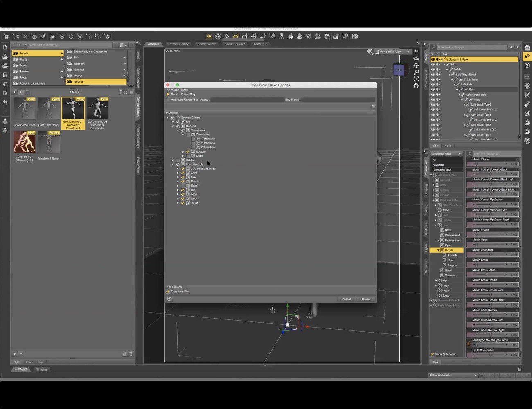Click the Start Frame input field
The height and width of the screenshot is (409, 532).
point(247,100)
